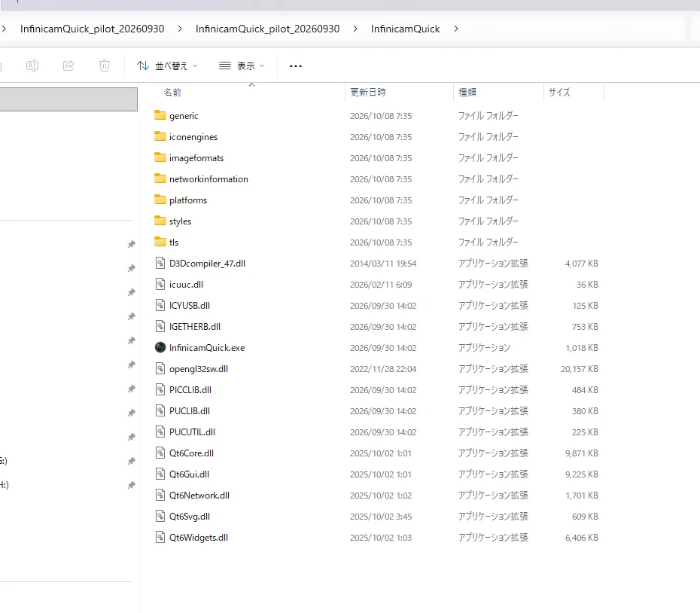Select the PUCUTIL.dll file name
The image size is (700, 613).
tap(193, 432)
